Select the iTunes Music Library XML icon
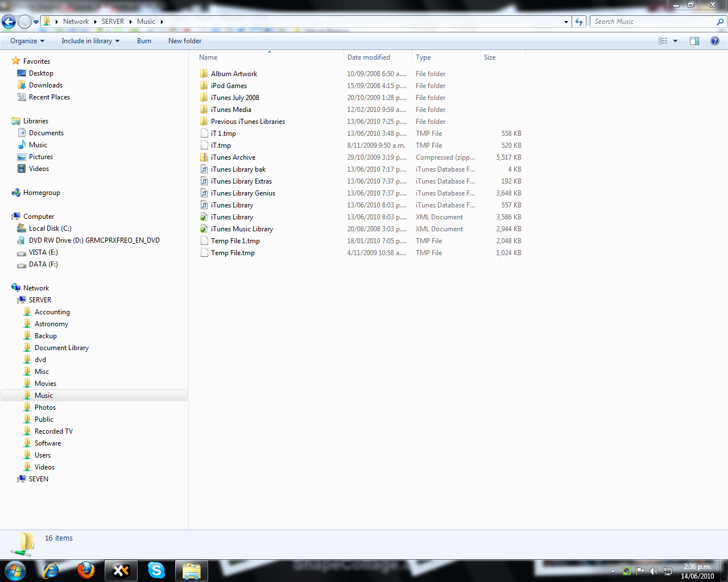The image size is (728, 582). (204, 229)
